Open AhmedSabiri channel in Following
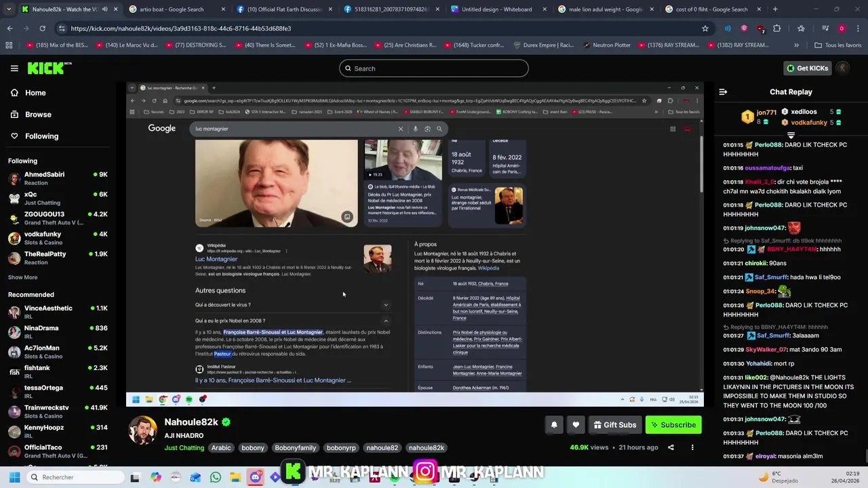868x488 pixels. (x=58, y=178)
